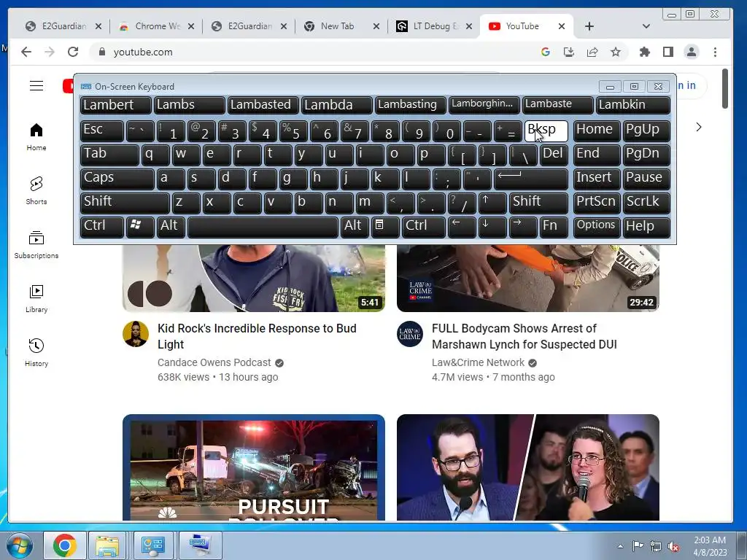Viewport: 747px width, 560px height.
Task: Open a new Chrome tab
Action: (589, 26)
